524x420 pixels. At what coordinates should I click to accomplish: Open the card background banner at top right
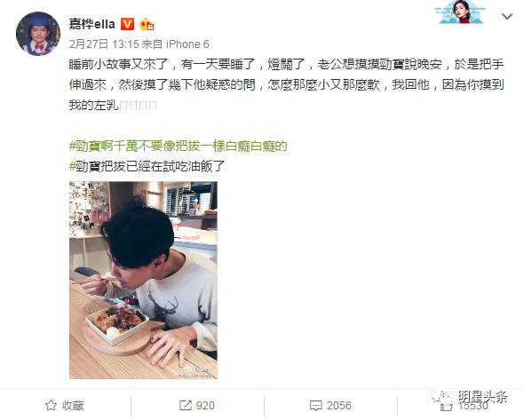(462, 12)
